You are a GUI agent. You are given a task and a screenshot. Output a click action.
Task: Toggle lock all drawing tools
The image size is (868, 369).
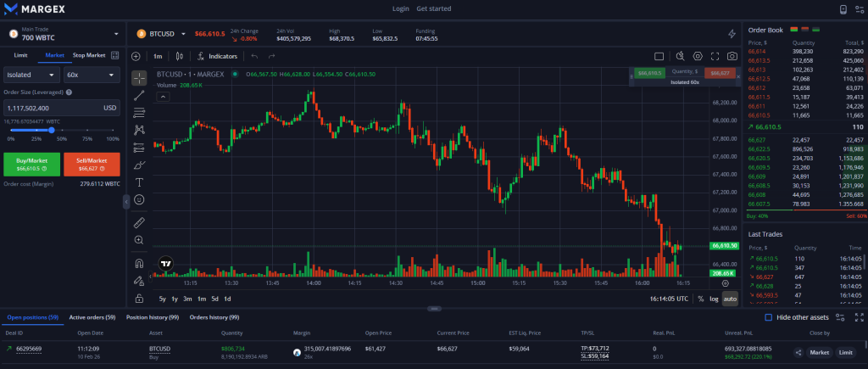click(x=139, y=298)
